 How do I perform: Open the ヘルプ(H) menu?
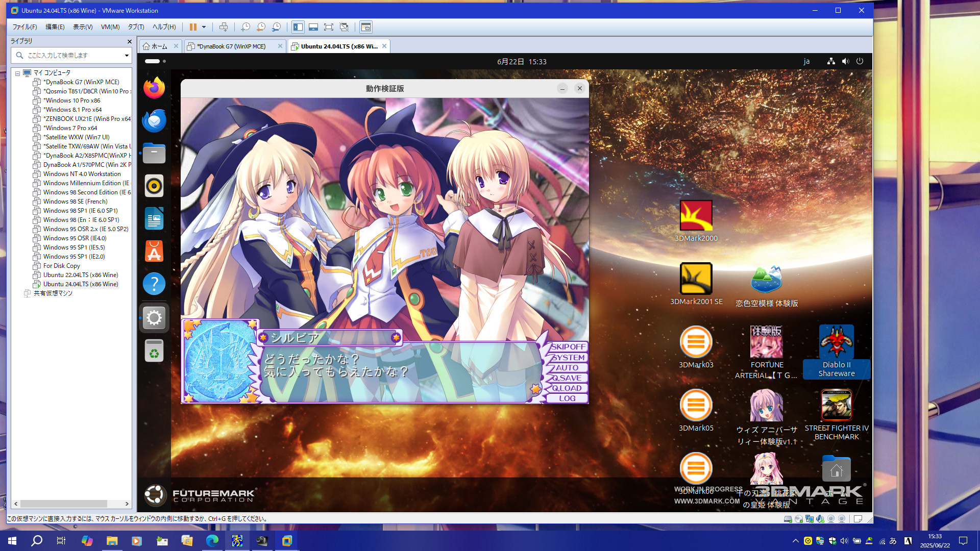[x=164, y=27]
